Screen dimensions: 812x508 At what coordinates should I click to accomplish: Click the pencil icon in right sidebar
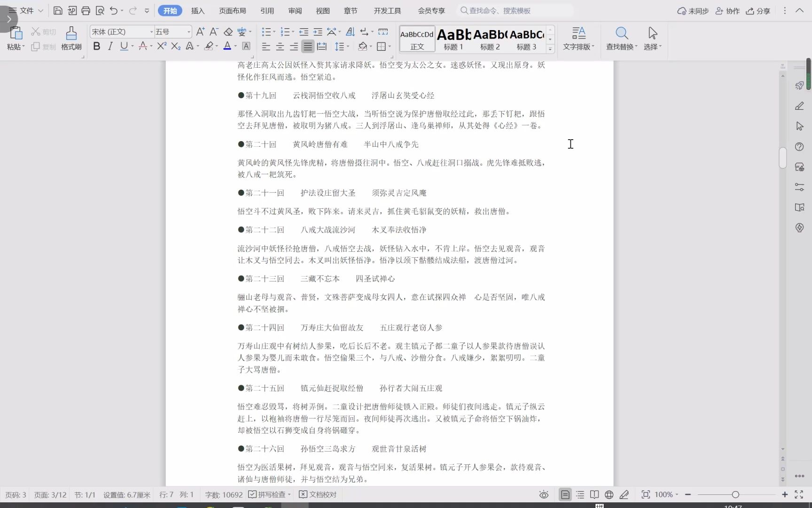(799, 106)
